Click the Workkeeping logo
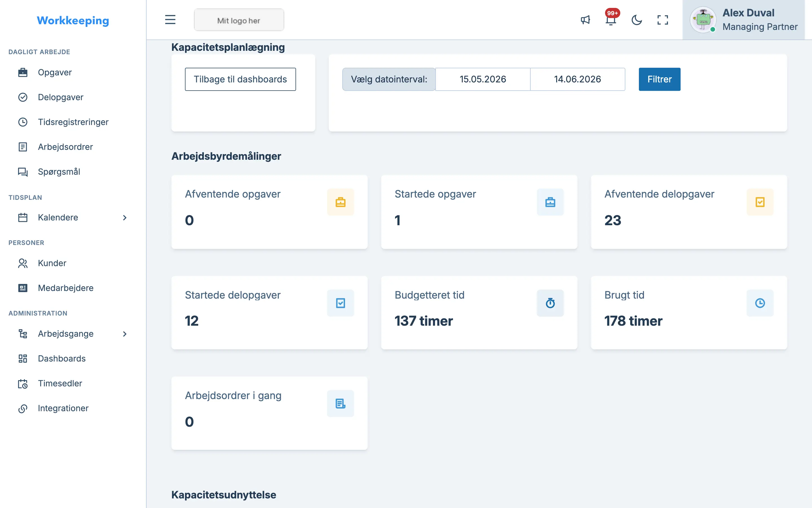The height and width of the screenshot is (508, 812). click(x=73, y=21)
